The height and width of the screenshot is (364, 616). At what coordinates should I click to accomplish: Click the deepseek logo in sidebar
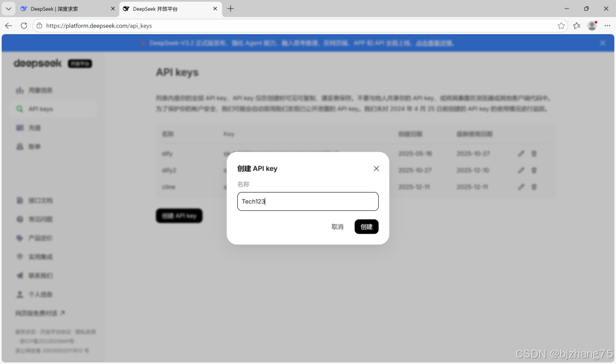(38, 63)
